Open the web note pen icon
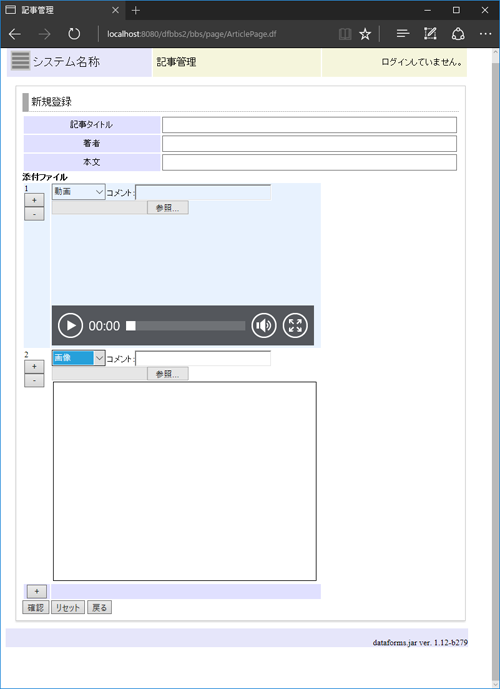 tap(430, 34)
